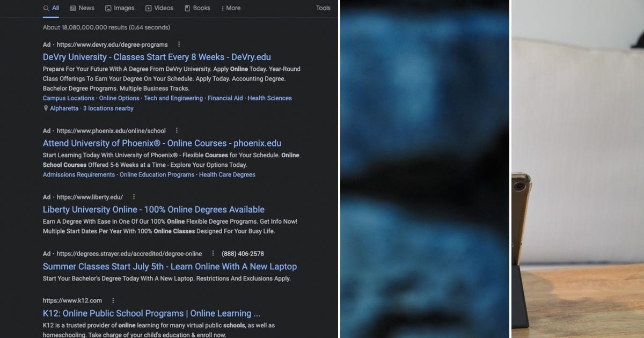Open the Tools menu
The width and height of the screenshot is (644, 338).
point(323,8)
